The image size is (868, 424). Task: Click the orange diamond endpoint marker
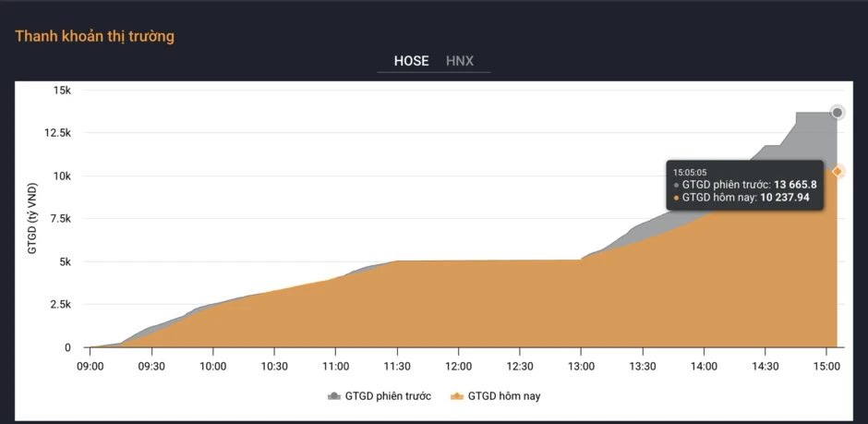[838, 172]
